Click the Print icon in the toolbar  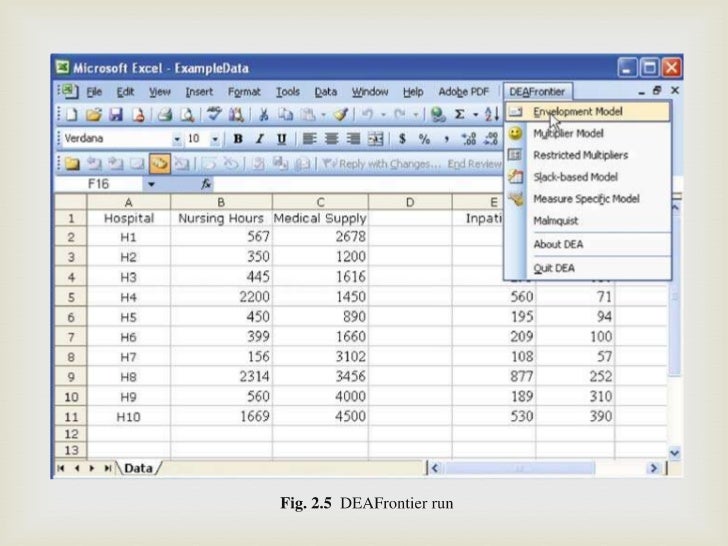pos(165,114)
